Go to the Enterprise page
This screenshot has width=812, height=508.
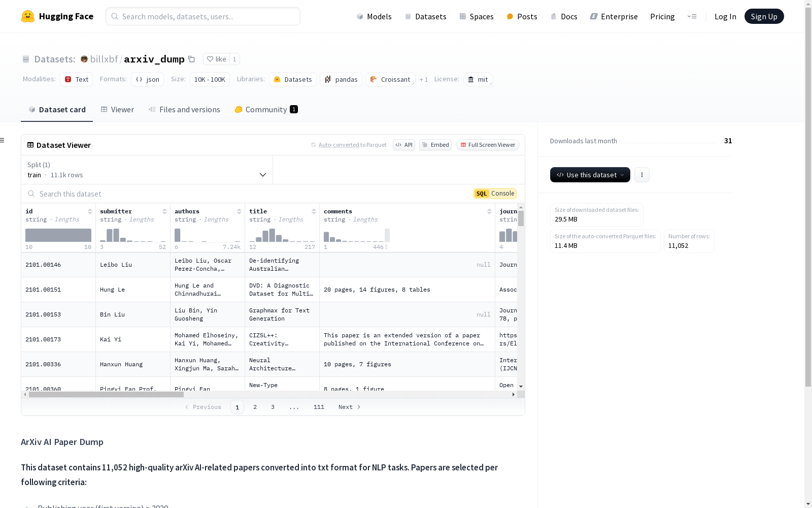point(614,16)
